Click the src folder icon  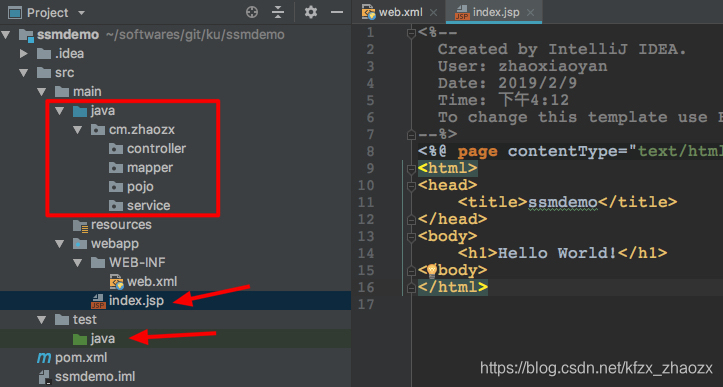pos(44,72)
